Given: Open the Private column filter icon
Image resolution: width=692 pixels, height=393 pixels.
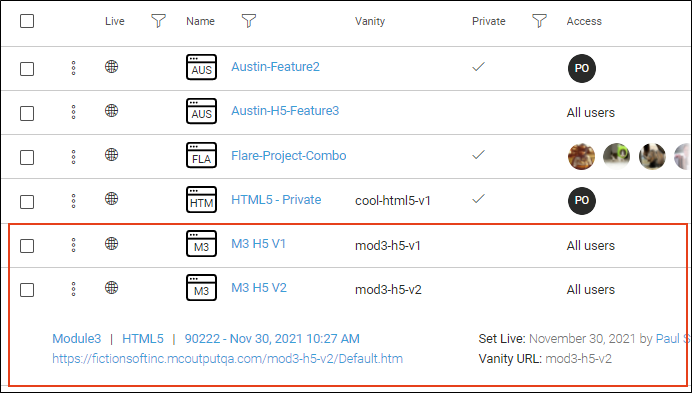Looking at the screenshot, I should tap(539, 21).
